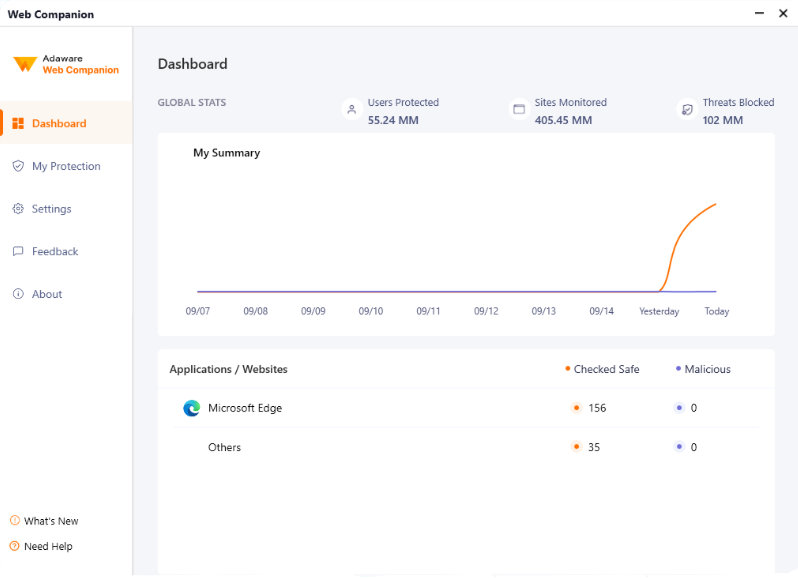The height and width of the screenshot is (578, 798).
Task: Click the Microsoft Edge browser icon
Action: click(191, 408)
